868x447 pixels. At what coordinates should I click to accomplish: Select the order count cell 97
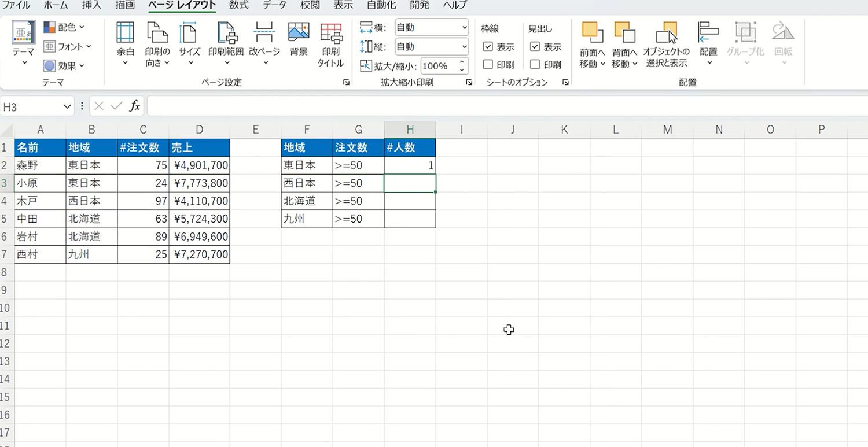coord(143,201)
